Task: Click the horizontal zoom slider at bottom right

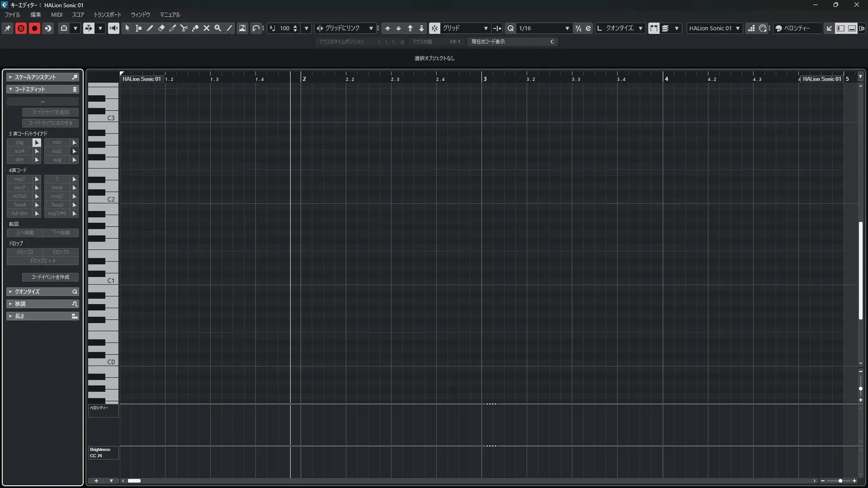Action: (840, 481)
